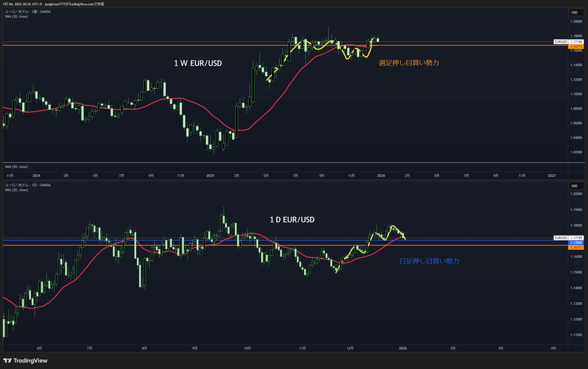Click the orange 1.16713 price label on daily axis
Viewport: 588px width, 369px height.
click(x=576, y=247)
